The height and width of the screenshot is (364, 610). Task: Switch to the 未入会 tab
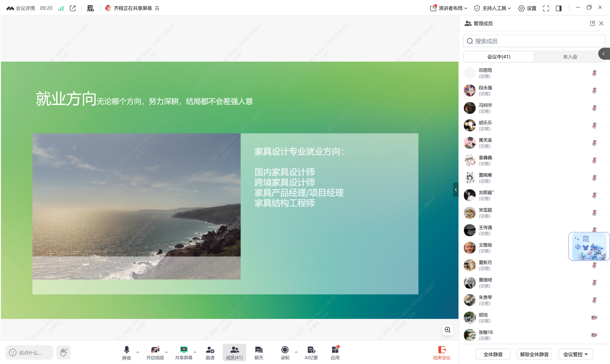[x=570, y=57]
